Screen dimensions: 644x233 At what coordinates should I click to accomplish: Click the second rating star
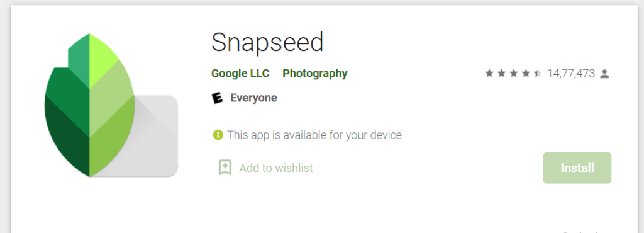click(501, 74)
